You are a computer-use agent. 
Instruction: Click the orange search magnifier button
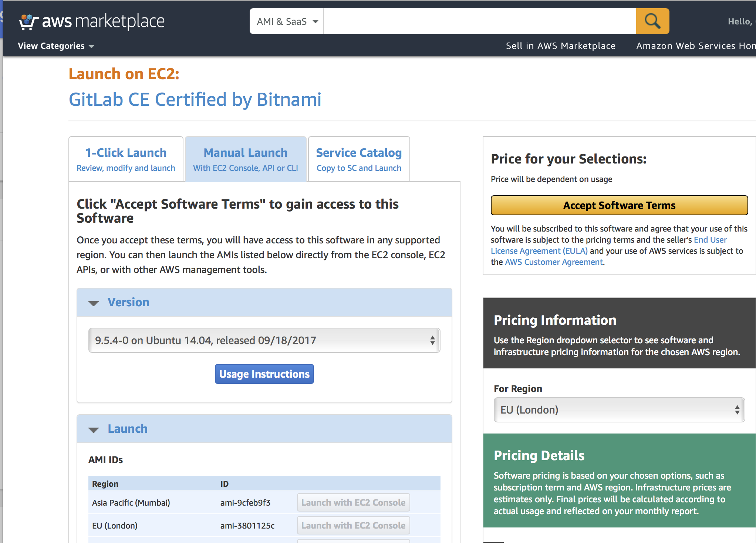coord(652,21)
